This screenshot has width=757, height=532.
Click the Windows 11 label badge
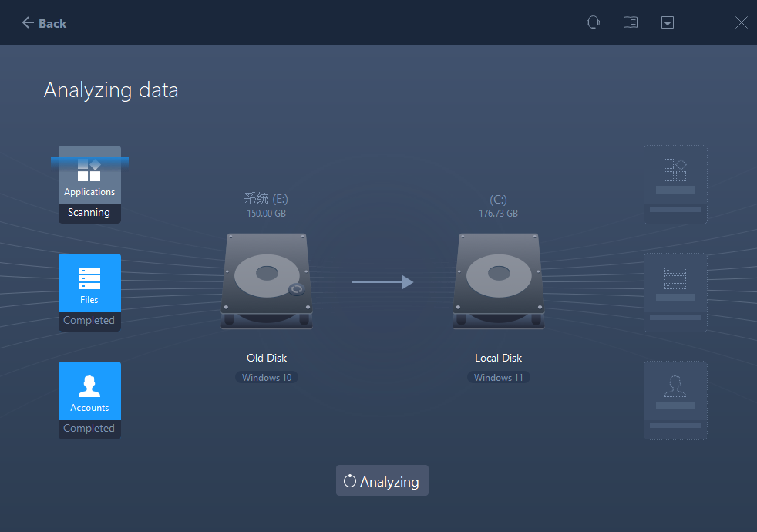coord(499,378)
